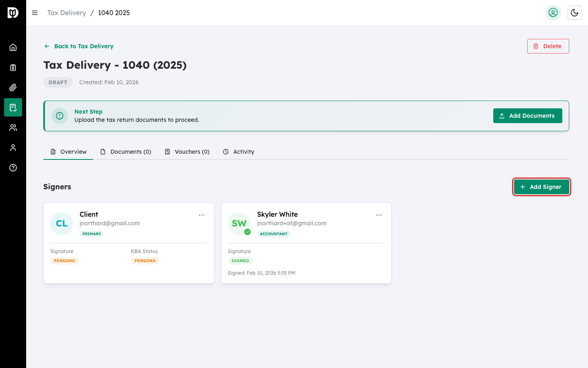Screen dimensions: 588x368
Task: Open the Home sidebar icon
Action: pyautogui.click(x=13, y=47)
